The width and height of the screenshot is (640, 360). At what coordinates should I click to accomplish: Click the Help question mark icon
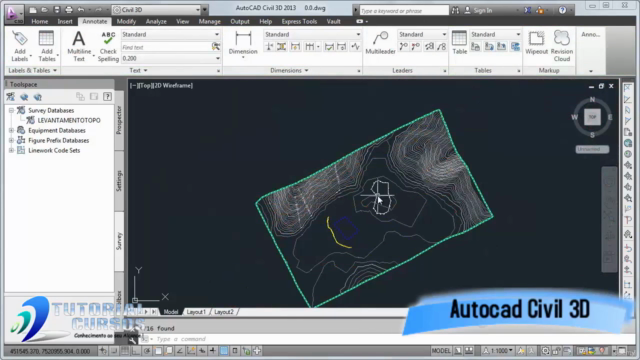click(562, 11)
